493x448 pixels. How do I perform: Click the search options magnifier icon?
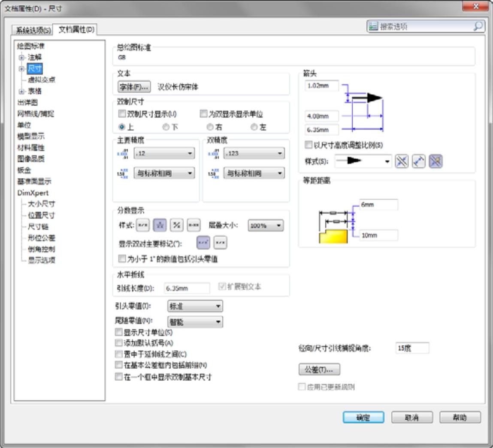point(478,26)
